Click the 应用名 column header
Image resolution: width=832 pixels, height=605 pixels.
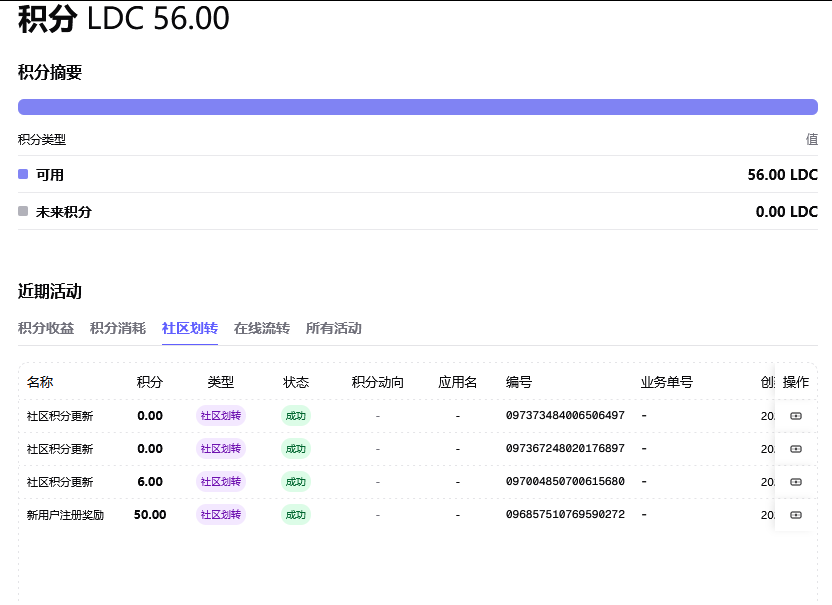pos(457,382)
